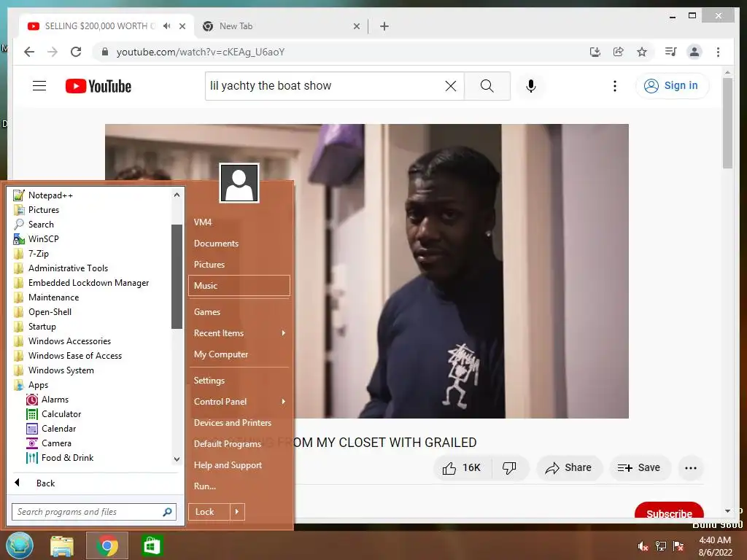The width and height of the screenshot is (747, 560).
Task: Click the Share button
Action: [x=569, y=467]
